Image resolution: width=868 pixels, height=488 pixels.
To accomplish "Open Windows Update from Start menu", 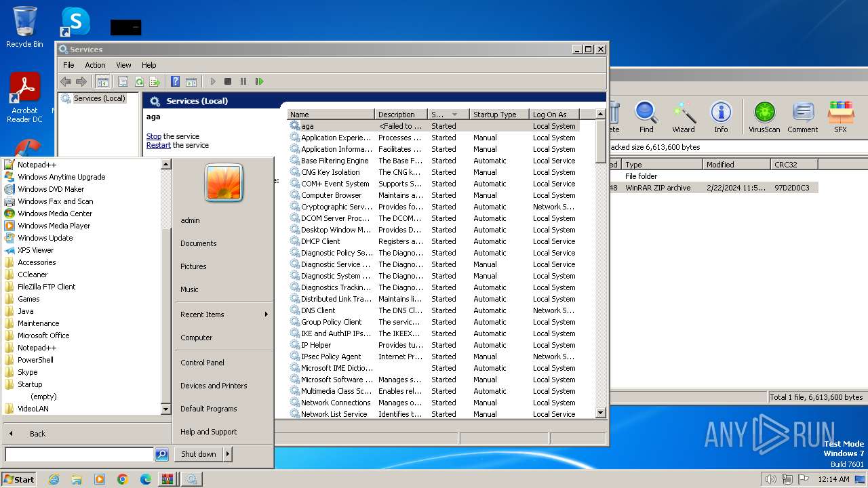I will [x=45, y=238].
